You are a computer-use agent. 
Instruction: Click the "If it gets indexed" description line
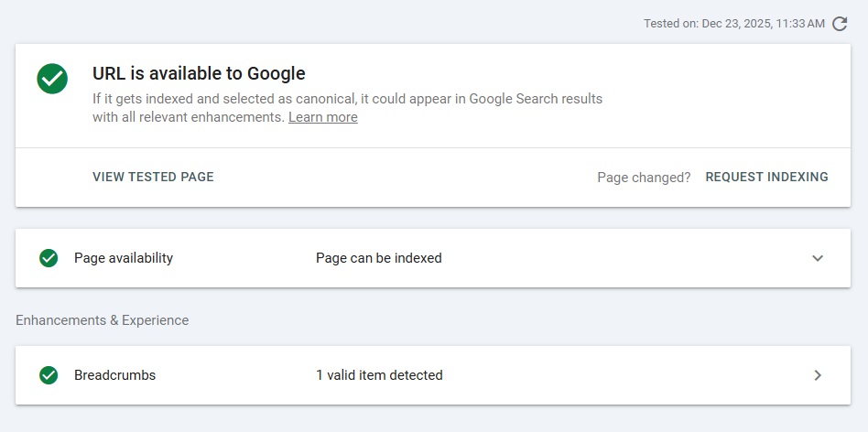coord(347,98)
